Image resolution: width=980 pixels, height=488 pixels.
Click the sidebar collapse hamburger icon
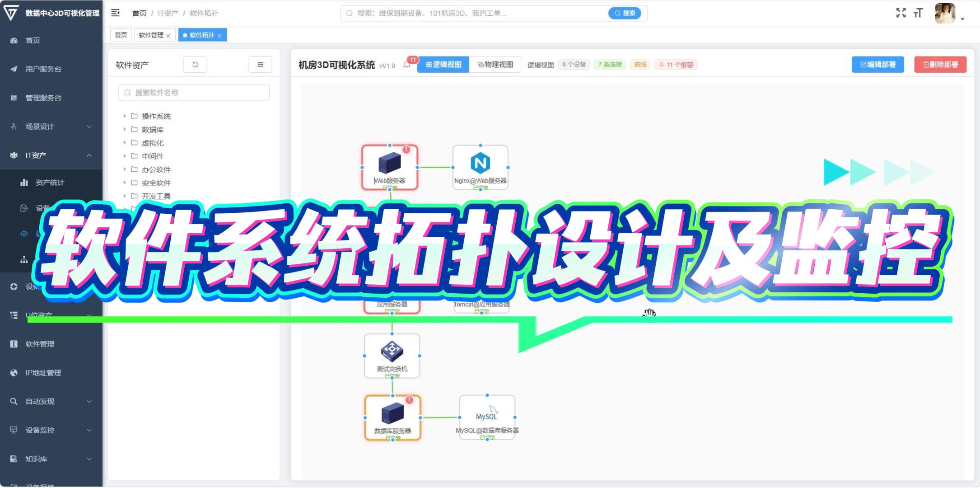coord(115,13)
